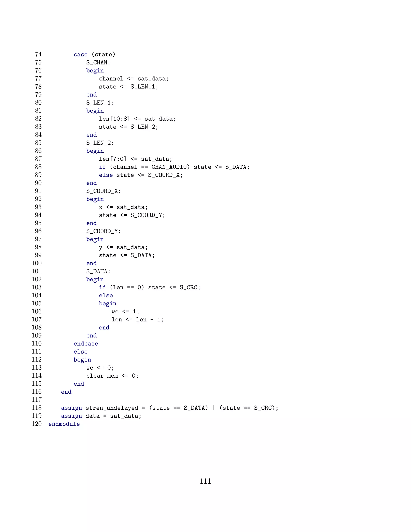Click the 'assign stren_undelayed' line
Viewport: 411px width, 532px height.
169,408
